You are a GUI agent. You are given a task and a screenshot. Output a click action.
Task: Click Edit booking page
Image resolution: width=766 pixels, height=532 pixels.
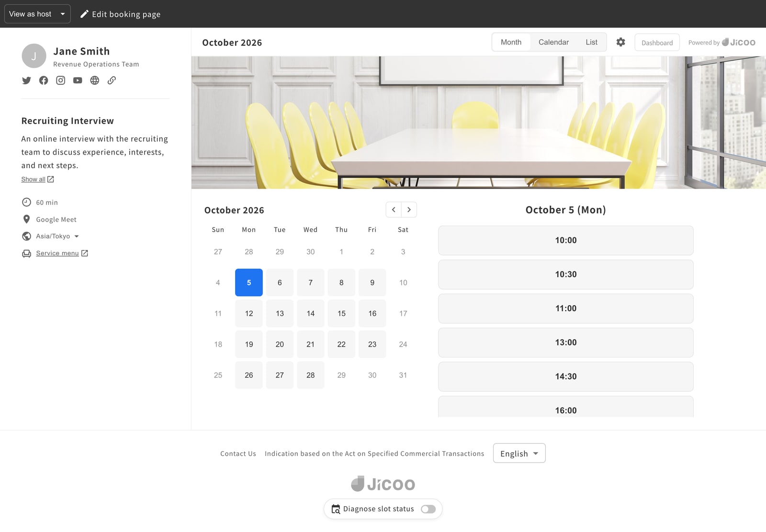[x=120, y=14]
